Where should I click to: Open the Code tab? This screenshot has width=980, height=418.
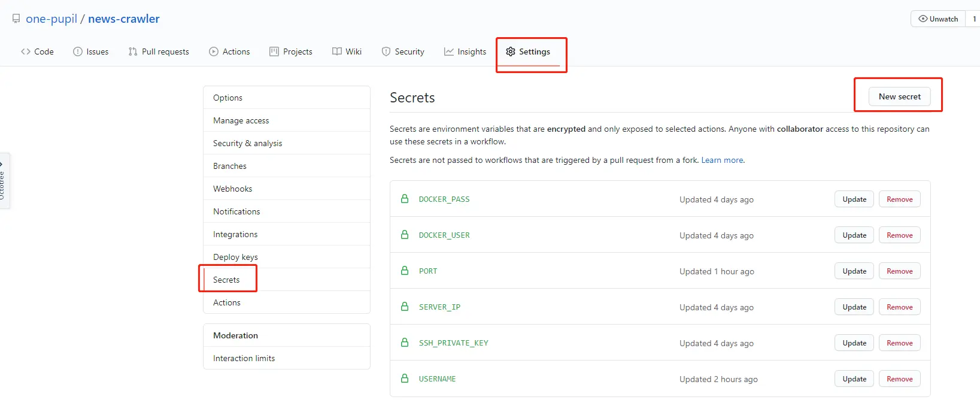37,52
